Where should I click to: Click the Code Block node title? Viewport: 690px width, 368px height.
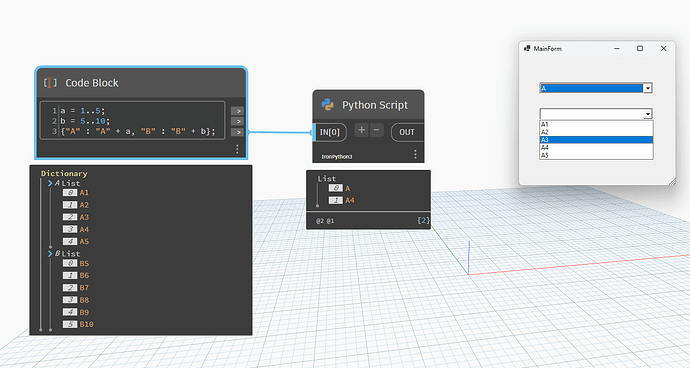(92, 83)
